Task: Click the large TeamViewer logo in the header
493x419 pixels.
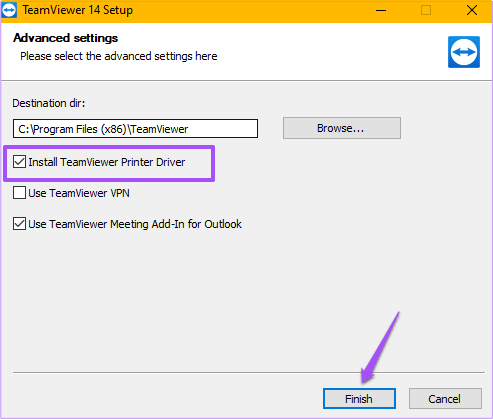Action: pos(464,52)
